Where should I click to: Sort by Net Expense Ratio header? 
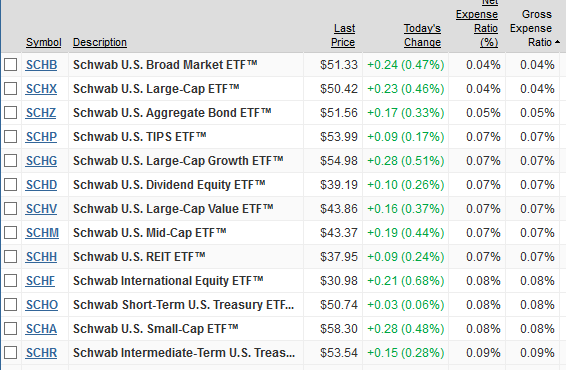click(x=477, y=24)
